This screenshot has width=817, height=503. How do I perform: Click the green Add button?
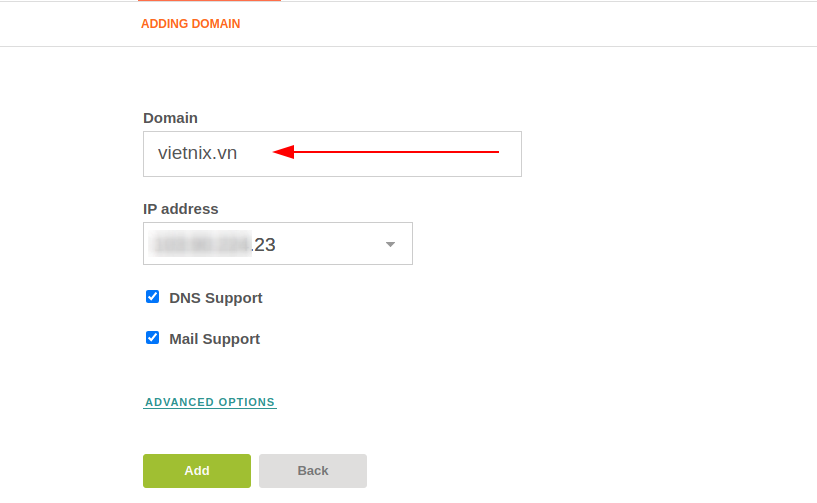click(197, 471)
